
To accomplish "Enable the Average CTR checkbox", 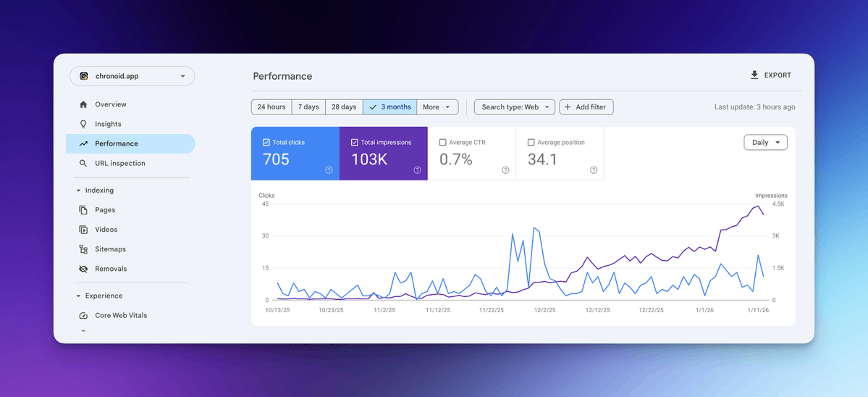I will pos(443,143).
